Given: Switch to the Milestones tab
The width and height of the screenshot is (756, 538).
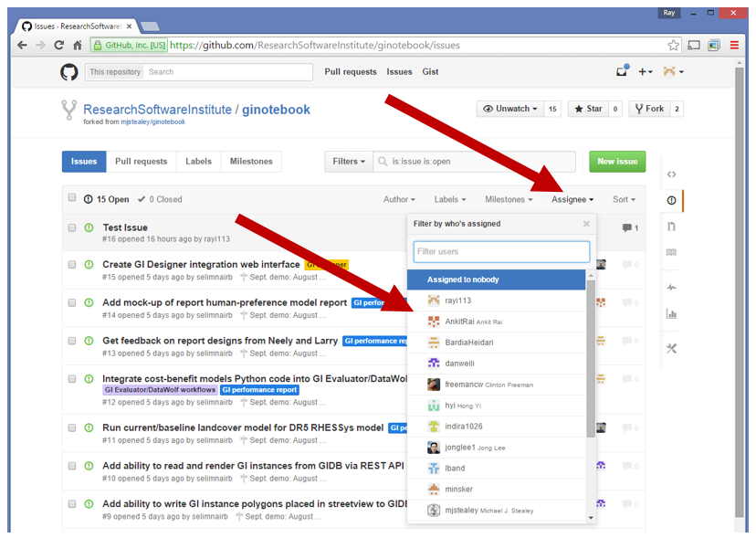Looking at the screenshot, I should click(x=251, y=162).
